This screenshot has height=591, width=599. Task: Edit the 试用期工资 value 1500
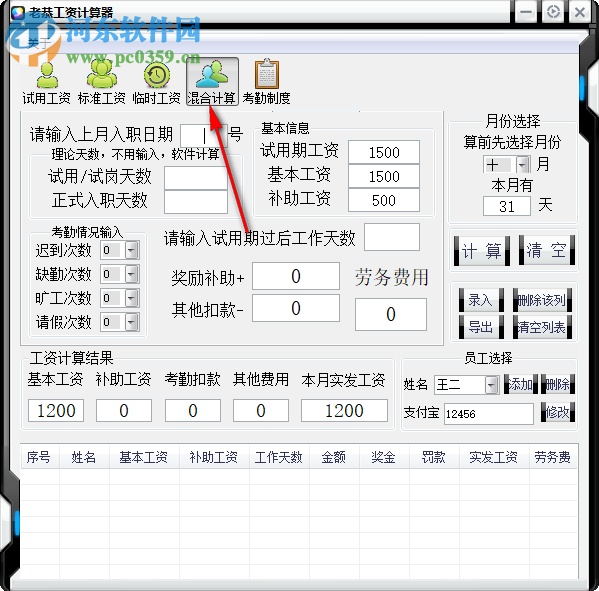[x=384, y=152]
